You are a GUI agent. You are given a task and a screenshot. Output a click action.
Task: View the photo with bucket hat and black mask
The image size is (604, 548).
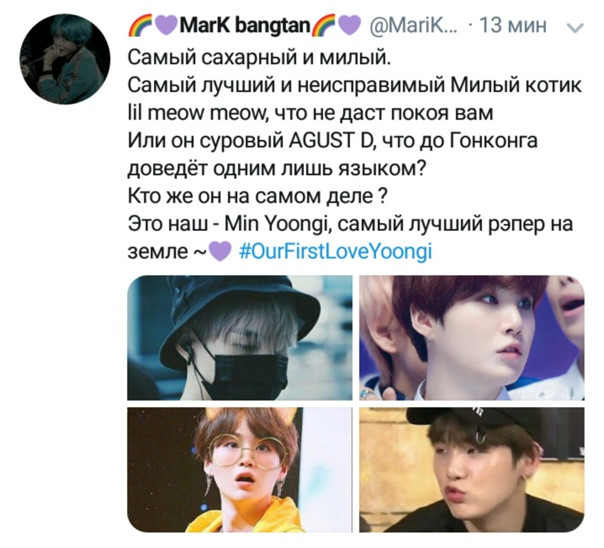point(240,338)
